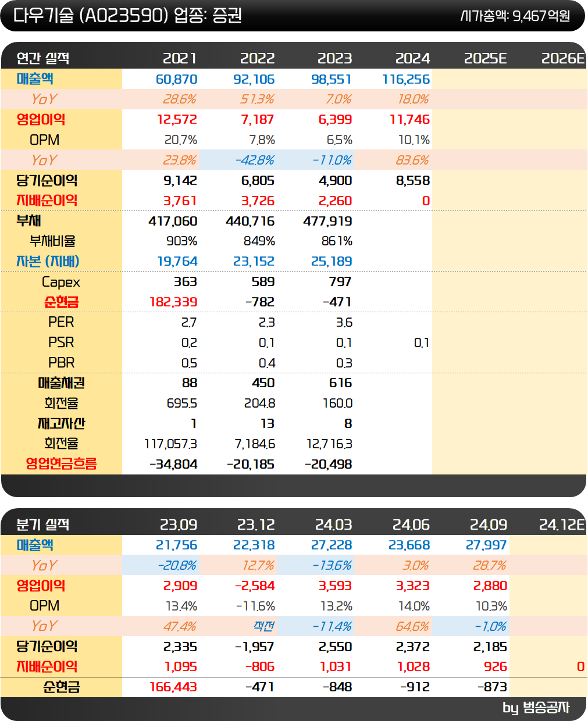Select the 'Capex' row label
The image size is (588, 721).
click(x=61, y=282)
